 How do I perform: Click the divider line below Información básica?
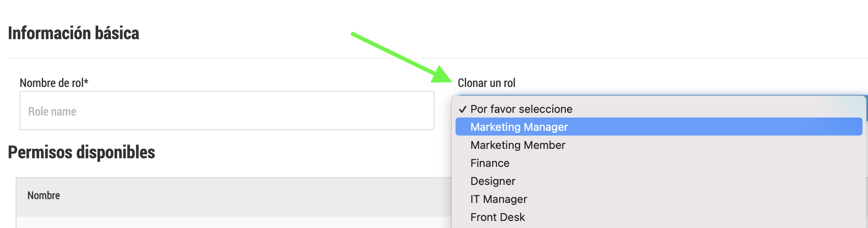(x=438, y=58)
